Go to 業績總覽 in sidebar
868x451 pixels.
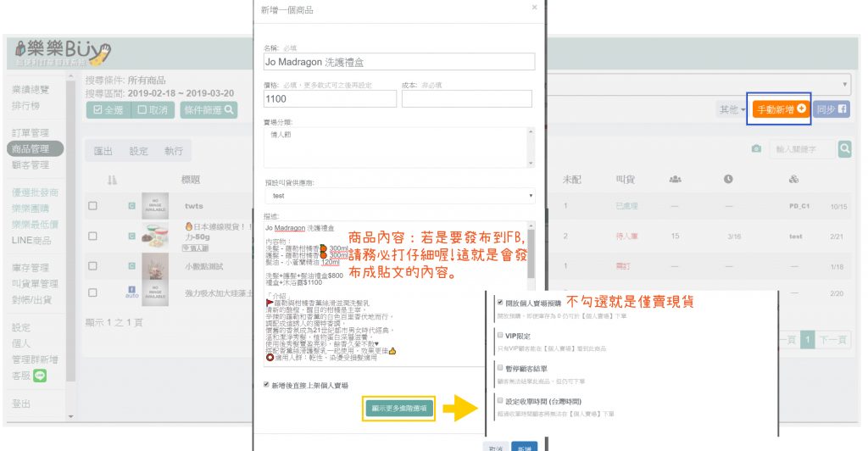pyautogui.click(x=31, y=90)
